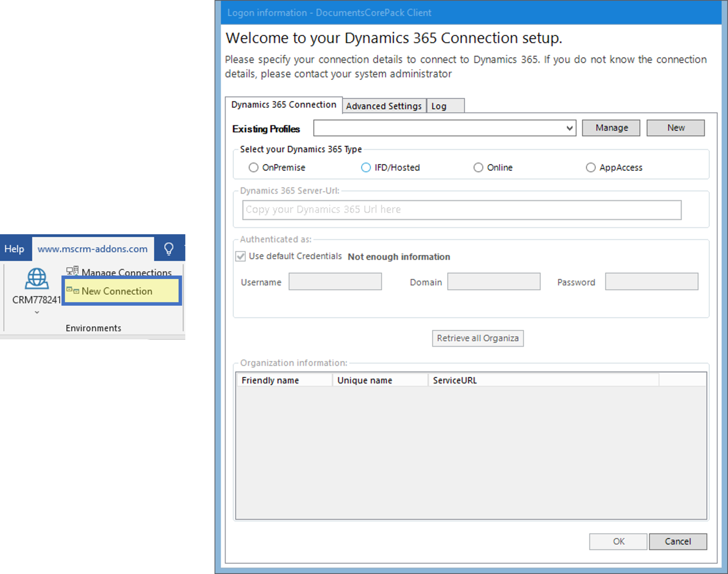Create a new profile with the New button
The width and height of the screenshot is (728, 574).
[x=675, y=128]
